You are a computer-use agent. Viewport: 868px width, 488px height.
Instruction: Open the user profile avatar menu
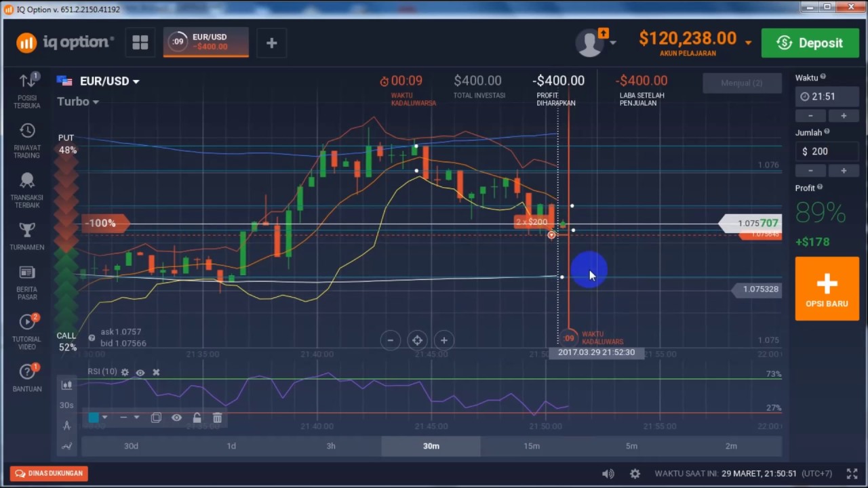[595, 43]
